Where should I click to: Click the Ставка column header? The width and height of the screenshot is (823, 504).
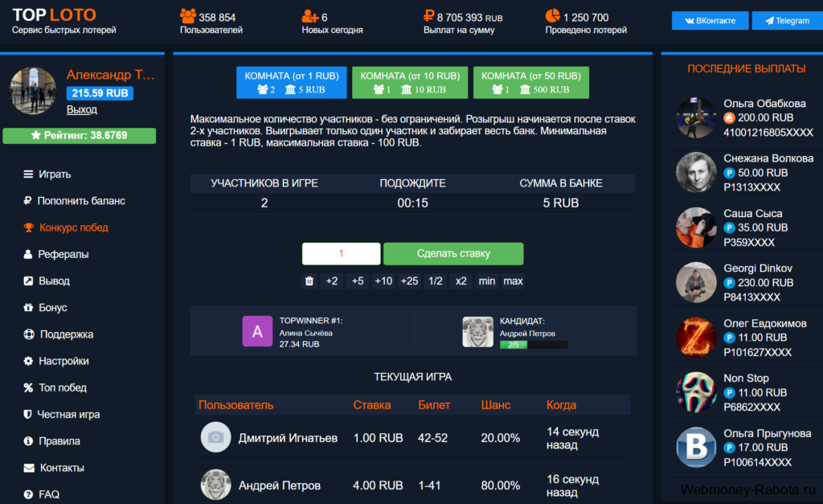[x=371, y=405]
